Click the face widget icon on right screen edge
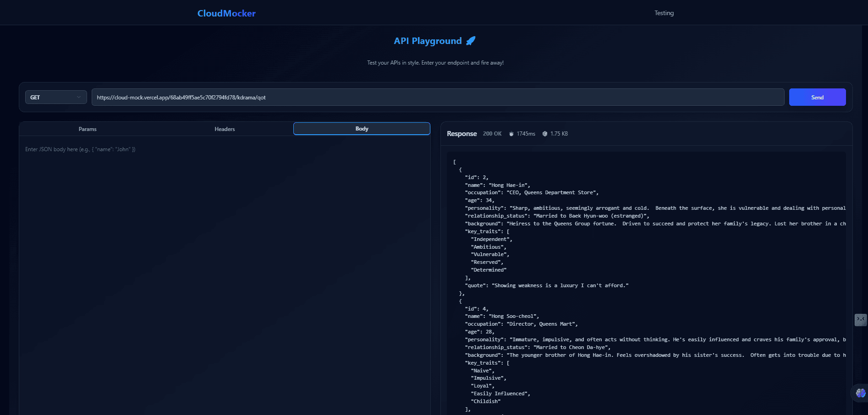The width and height of the screenshot is (868, 415). [x=861, y=320]
